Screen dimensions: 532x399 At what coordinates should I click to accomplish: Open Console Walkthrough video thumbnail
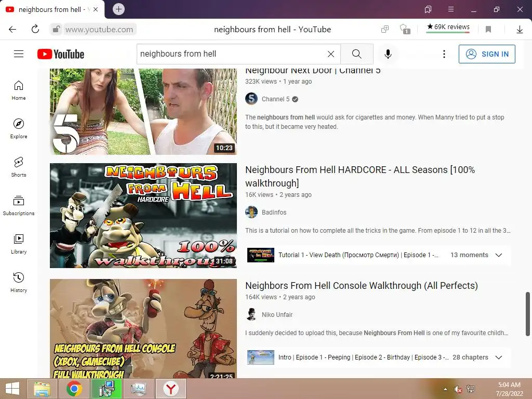[143, 328]
